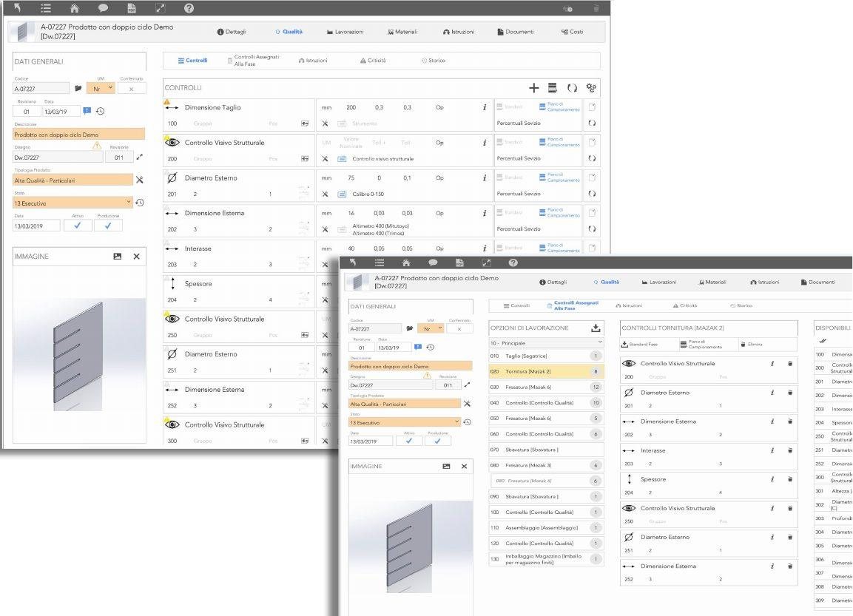Viewport: 853px width, 616px height.
Task: Click Piano di Campionamento in Dimensione Taglio row
Action: tap(559, 107)
